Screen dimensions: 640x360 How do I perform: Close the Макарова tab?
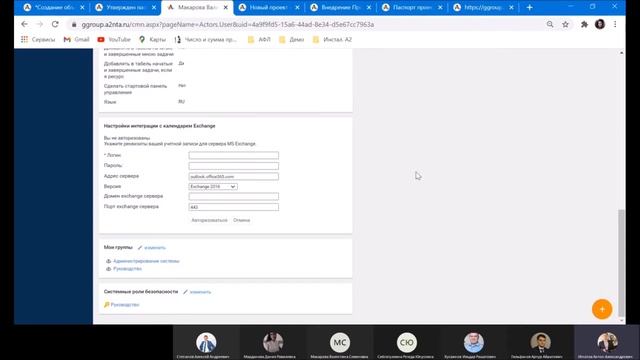tap(226, 7)
